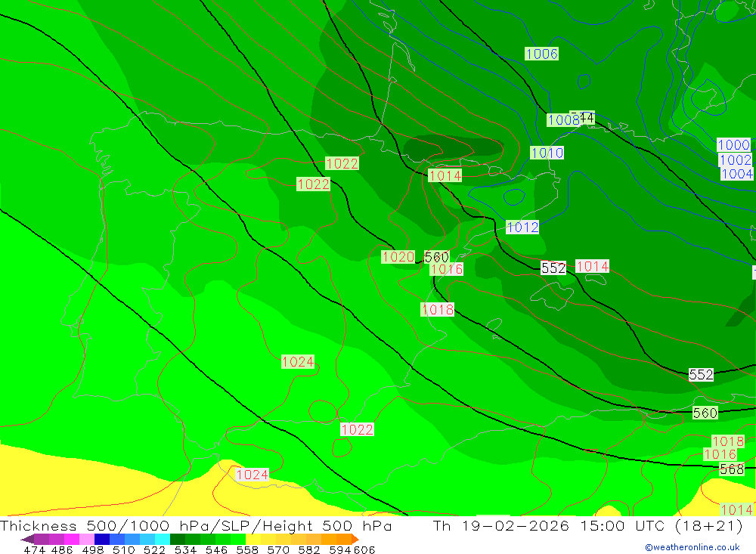The image size is (756, 554).
Task: Click the legend value 570
Action: tap(278, 549)
